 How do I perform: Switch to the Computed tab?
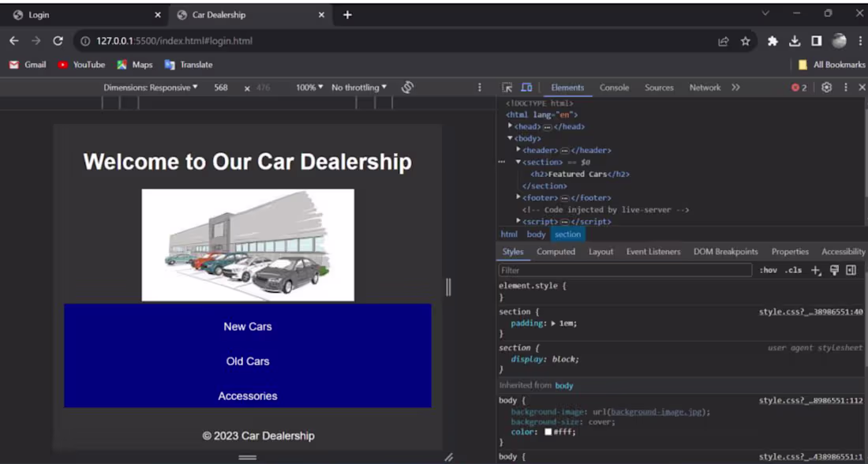tap(556, 252)
